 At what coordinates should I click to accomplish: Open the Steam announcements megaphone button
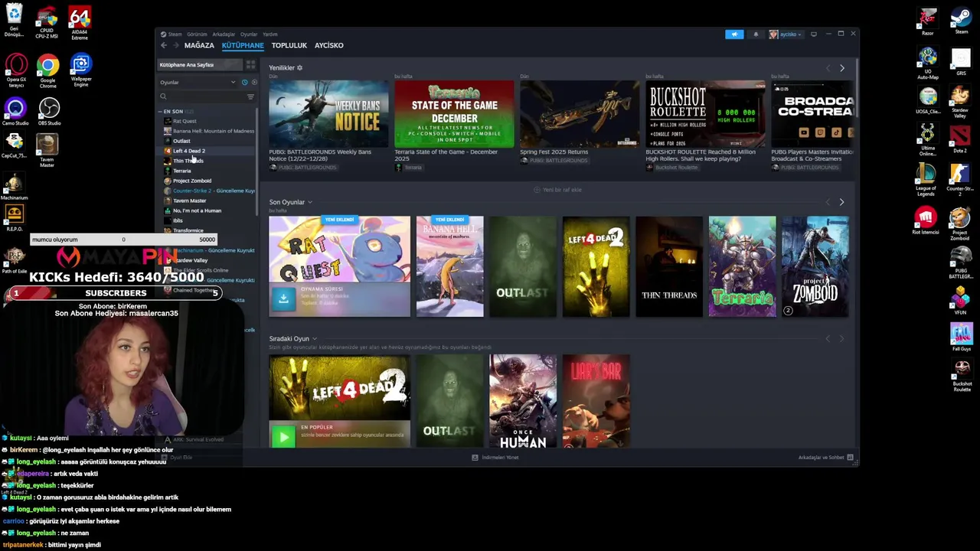click(734, 34)
